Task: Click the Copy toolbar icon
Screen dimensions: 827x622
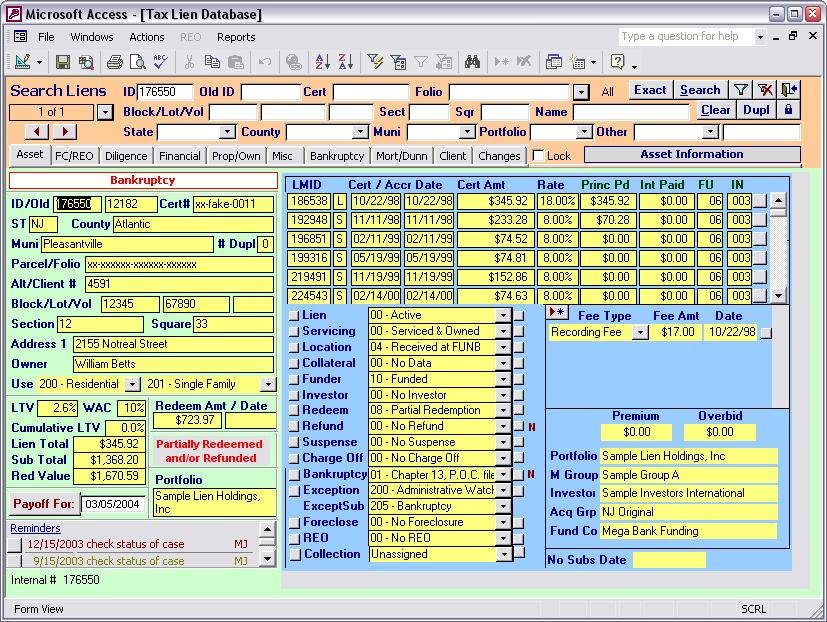Action: (213, 62)
